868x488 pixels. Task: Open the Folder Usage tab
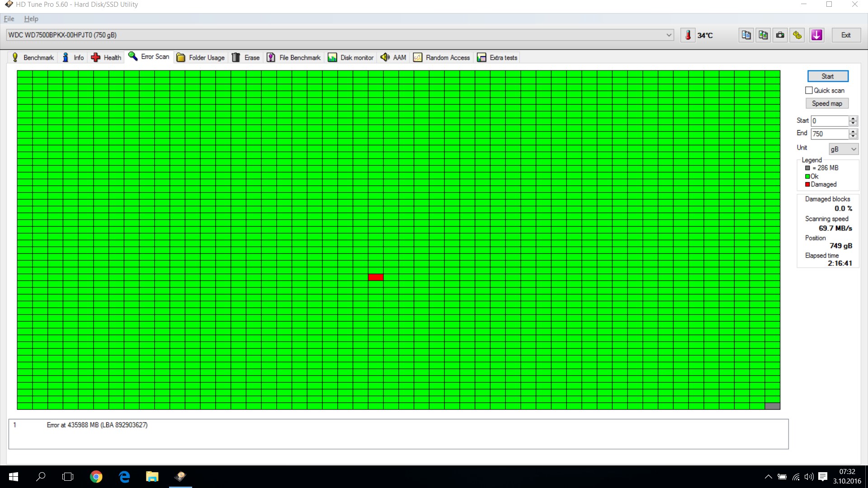pos(201,57)
